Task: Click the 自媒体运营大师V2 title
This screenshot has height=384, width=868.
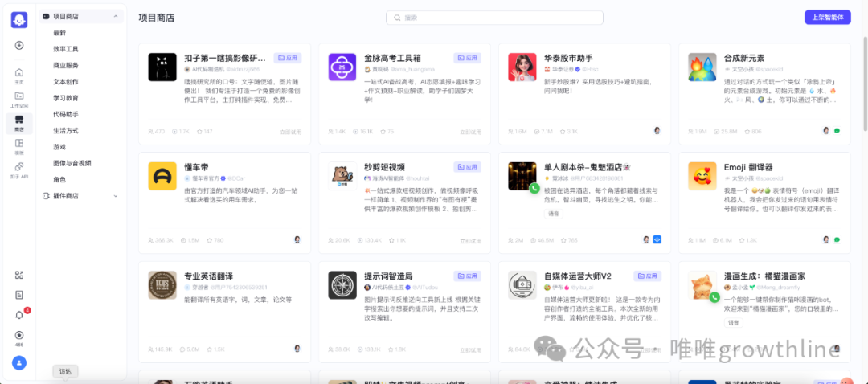Action: pos(578,276)
